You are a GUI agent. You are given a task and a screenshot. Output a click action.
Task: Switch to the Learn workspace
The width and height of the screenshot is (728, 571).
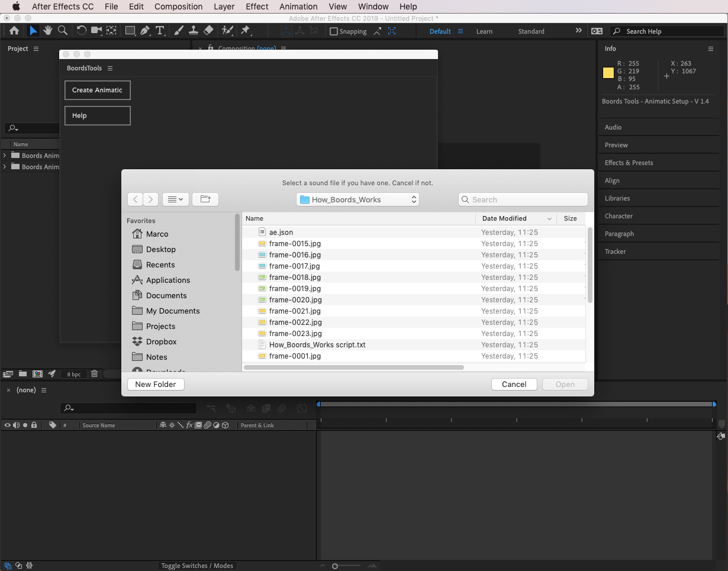[484, 31]
